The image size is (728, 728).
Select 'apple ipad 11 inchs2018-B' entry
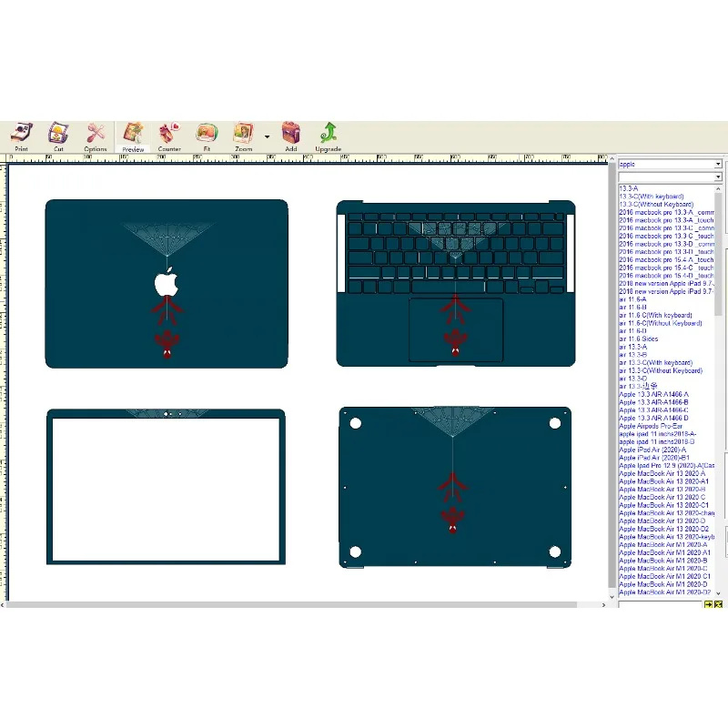pos(656,441)
